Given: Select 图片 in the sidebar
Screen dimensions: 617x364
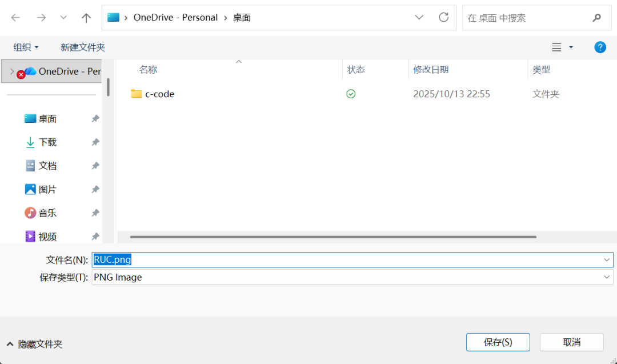Looking at the screenshot, I should (47, 189).
